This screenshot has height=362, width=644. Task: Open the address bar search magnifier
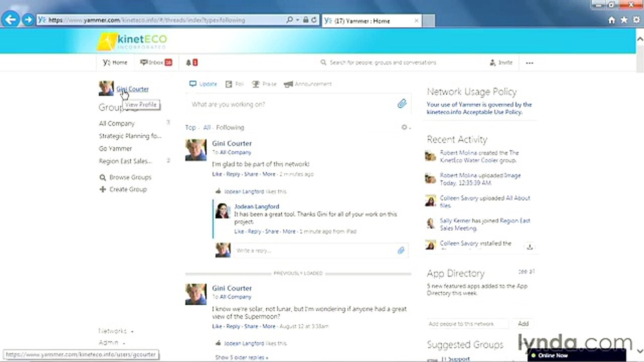(x=289, y=20)
